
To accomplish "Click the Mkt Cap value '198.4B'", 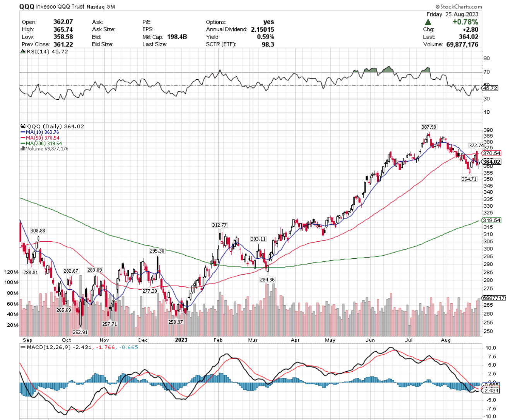I will click(177, 37).
